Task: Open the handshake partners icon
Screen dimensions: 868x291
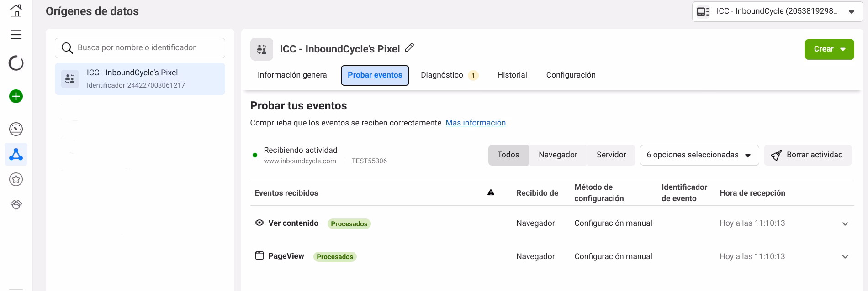Action: click(x=16, y=204)
